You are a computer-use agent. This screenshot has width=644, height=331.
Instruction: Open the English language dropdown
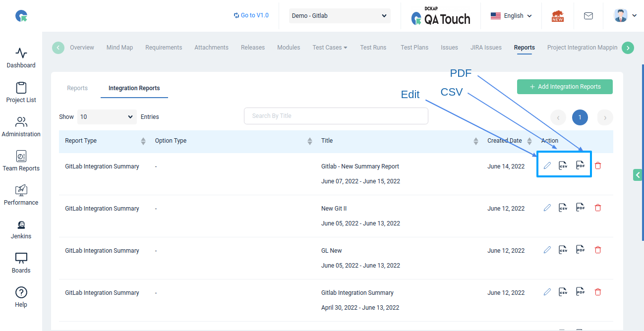pyautogui.click(x=511, y=16)
